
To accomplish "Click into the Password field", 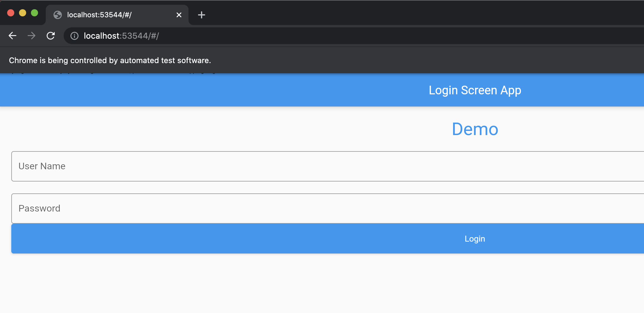I will (x=328, y=209).
